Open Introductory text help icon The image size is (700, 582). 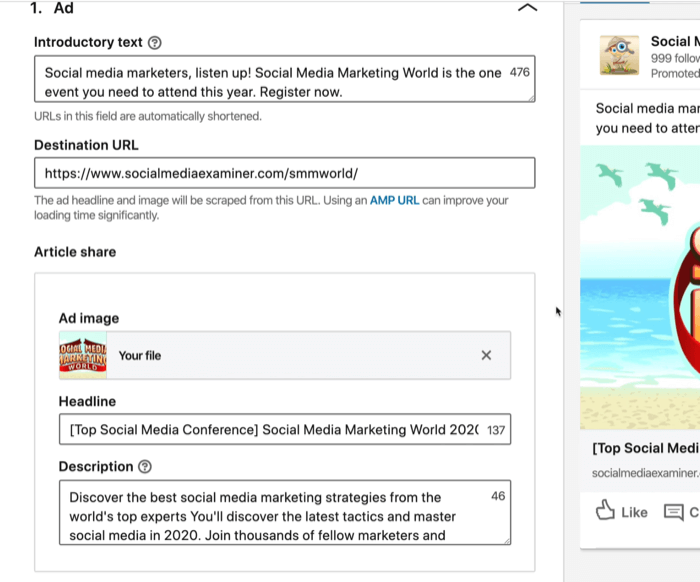coord(154,43)
